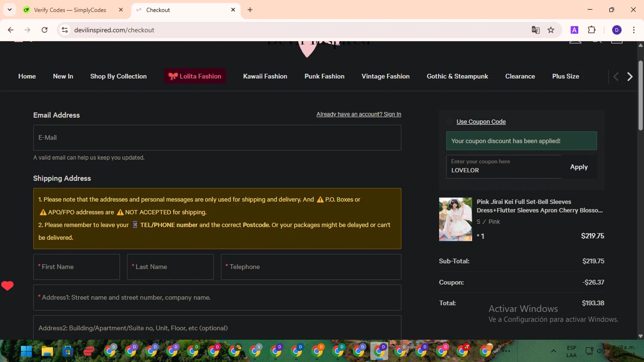Open the Google Translate icon in address bar
644x362 pixels.
coord(535,30)
